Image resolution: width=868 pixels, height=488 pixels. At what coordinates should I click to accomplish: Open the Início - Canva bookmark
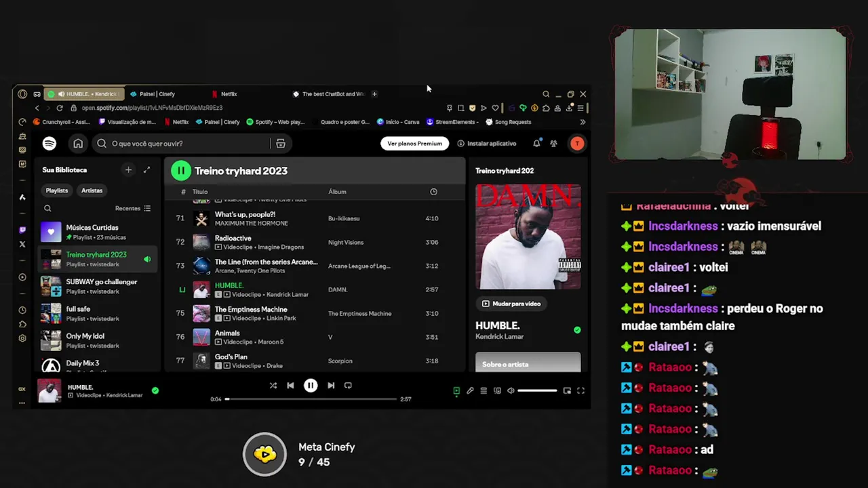(x=398, y=122)
